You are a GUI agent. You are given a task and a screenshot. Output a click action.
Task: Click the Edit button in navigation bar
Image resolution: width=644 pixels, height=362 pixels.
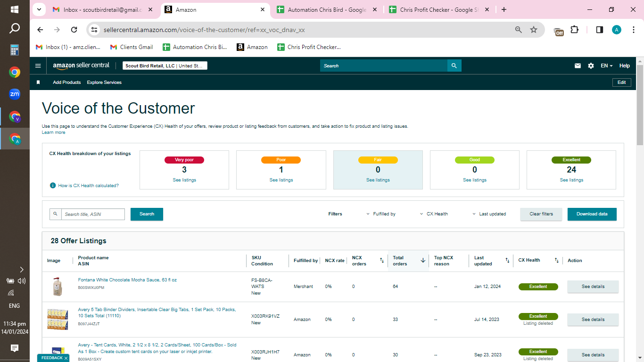coord(622,82)
